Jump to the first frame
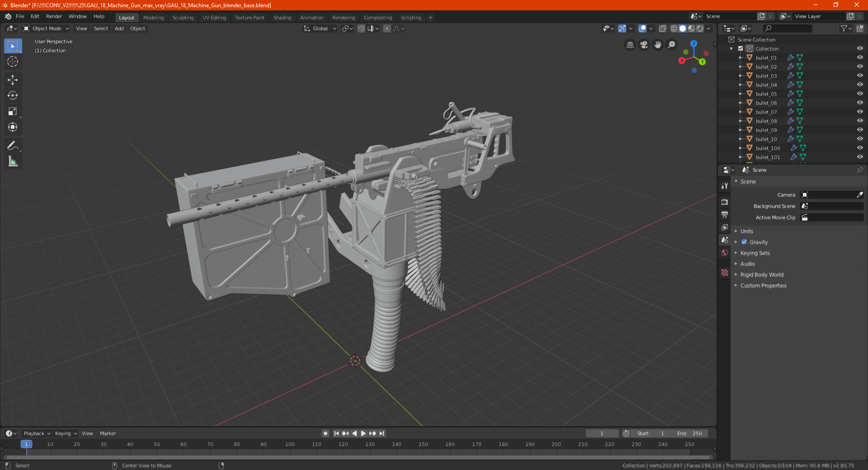This screenshot has height=470, width=868. [336, 433]
